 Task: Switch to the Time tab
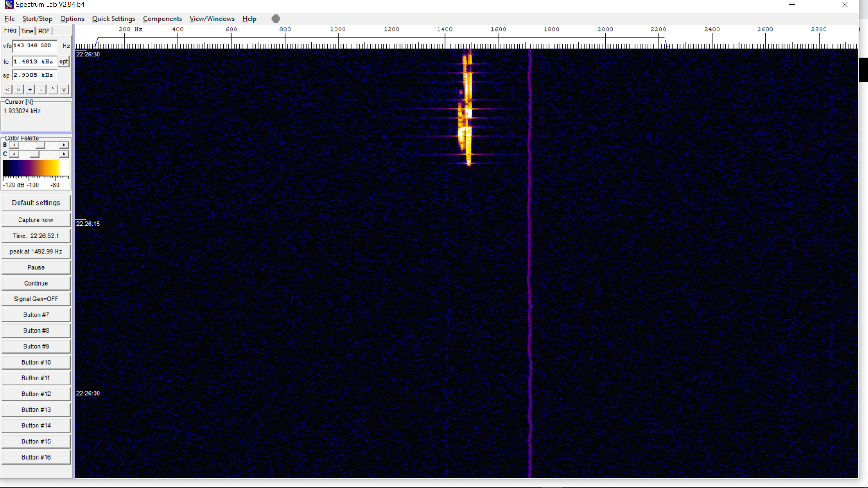[27, 31]
